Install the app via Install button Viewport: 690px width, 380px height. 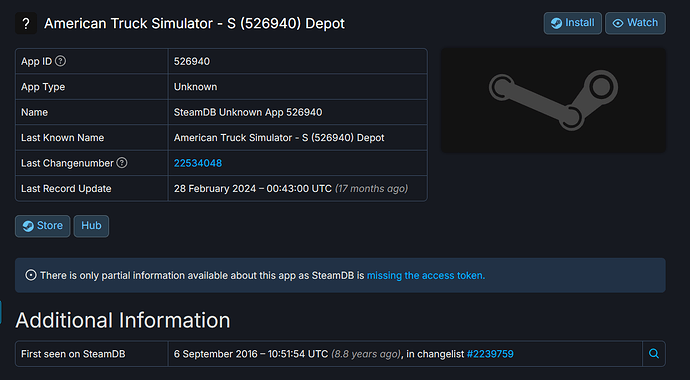click(573, 23)
